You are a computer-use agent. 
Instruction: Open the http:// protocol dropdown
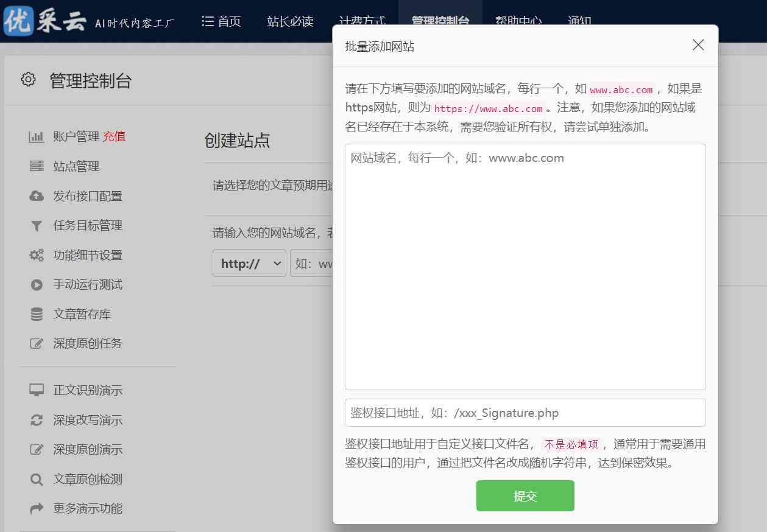[x=249, y=264]
